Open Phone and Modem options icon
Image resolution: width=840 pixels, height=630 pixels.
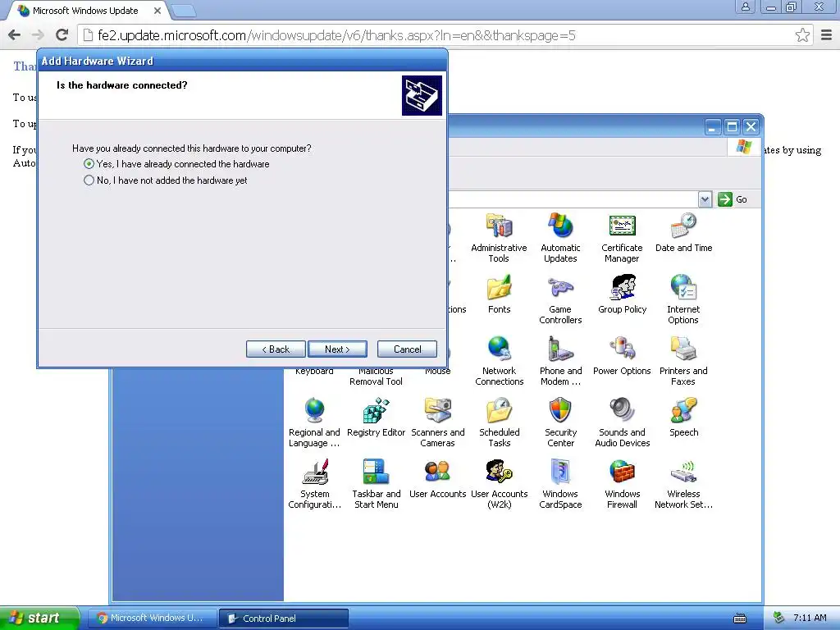560,349
